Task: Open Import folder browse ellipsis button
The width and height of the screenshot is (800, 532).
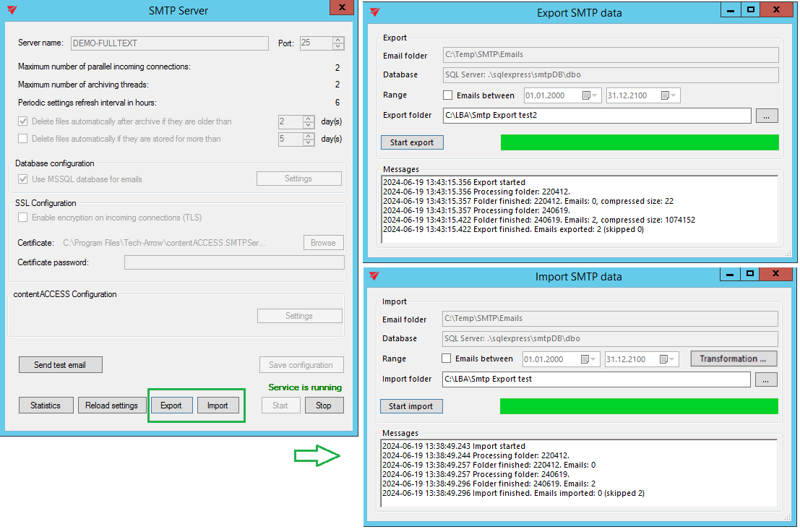Action: click(x=766, y=379)
